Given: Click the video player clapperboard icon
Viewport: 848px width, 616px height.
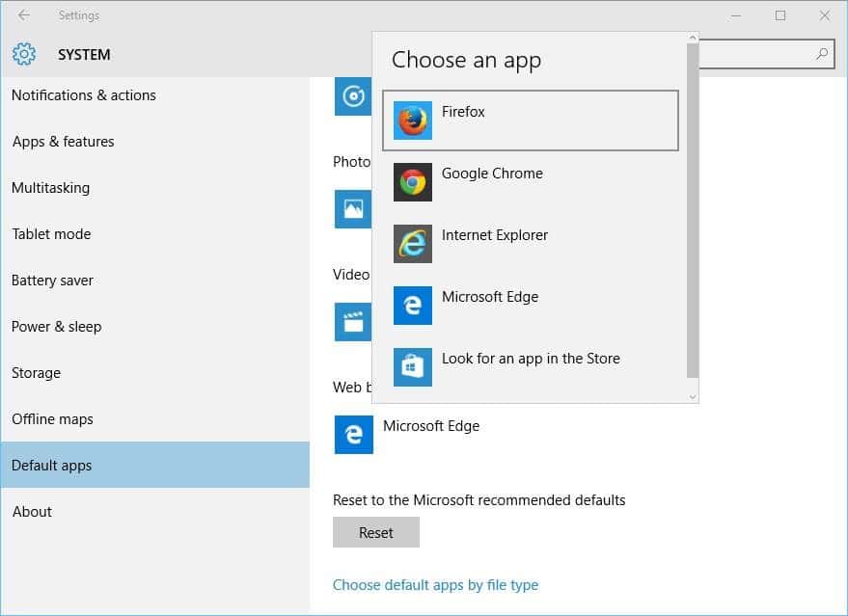Looking at the screenshot, I should [353, 322].
